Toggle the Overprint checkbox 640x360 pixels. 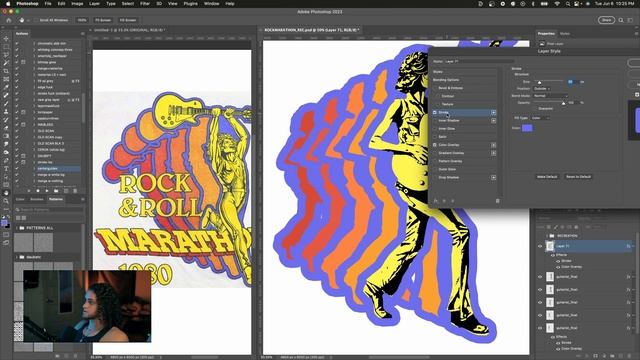(x=535, y=109)
